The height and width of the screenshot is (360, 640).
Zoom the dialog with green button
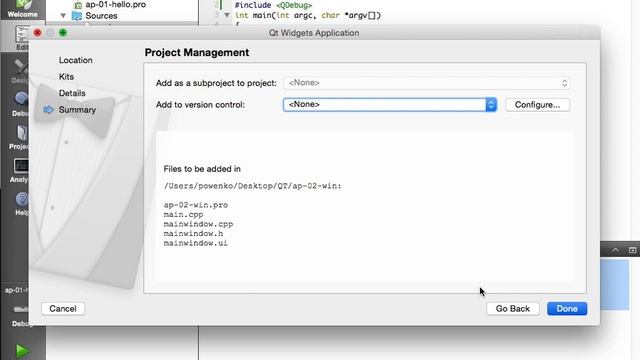63,33
